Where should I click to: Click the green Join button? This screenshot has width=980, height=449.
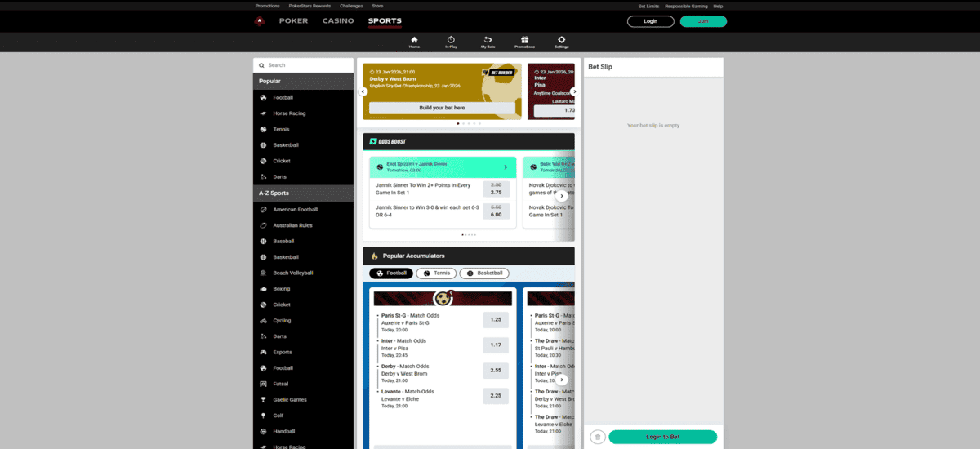point(703,21)
